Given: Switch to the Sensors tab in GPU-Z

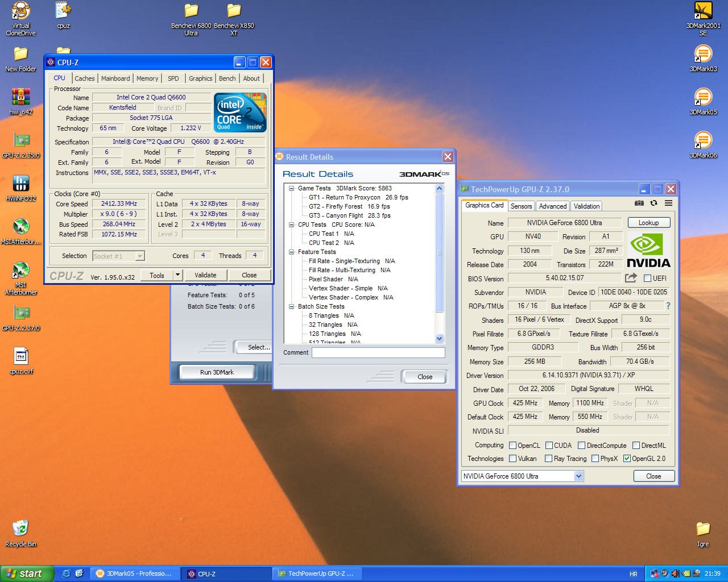Looking at the screenshot, I should (x=521, y=206).
